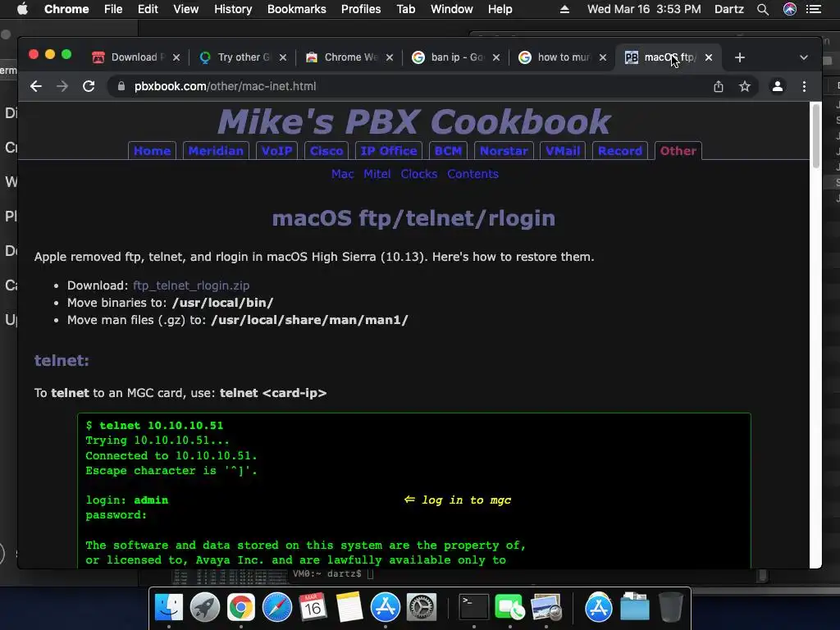The image size is (840, 630).
Task: Close the 'how to' Google tab
Action: (603, 57)
